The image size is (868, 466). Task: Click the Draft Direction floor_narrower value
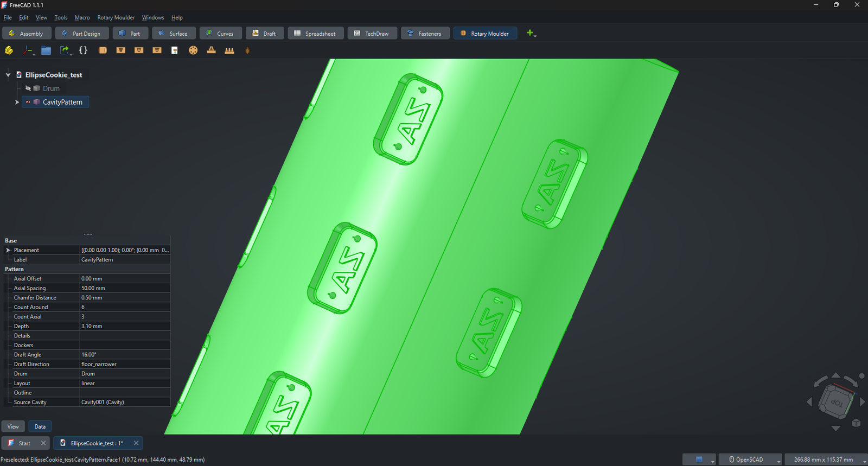(x=125, y=364)
